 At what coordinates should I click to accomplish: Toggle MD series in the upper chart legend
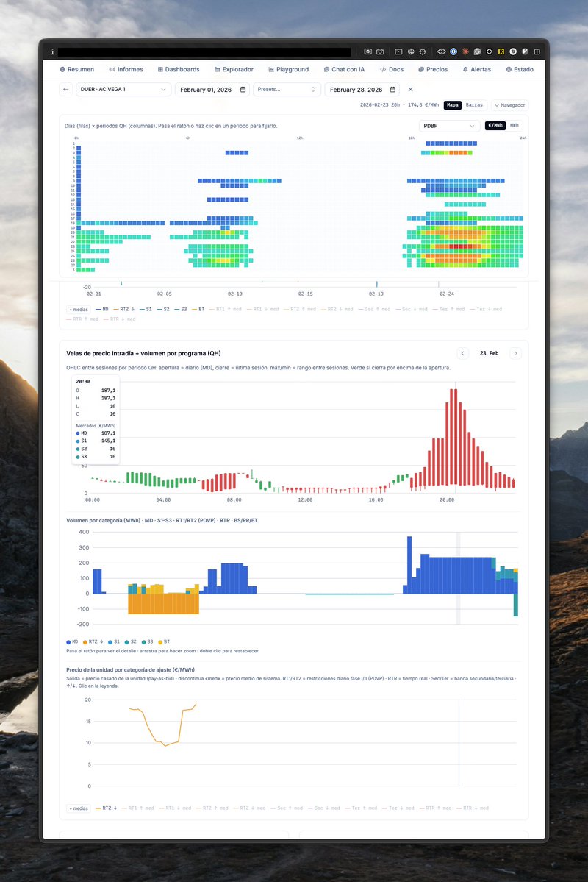click(x=101, y=310)
